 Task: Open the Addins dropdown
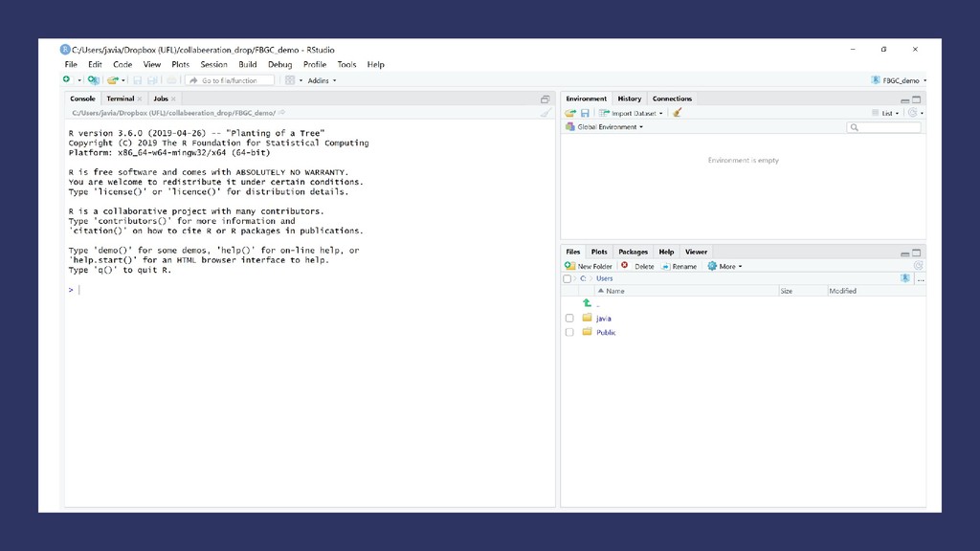pyautogui.click(x=322, y=80)
